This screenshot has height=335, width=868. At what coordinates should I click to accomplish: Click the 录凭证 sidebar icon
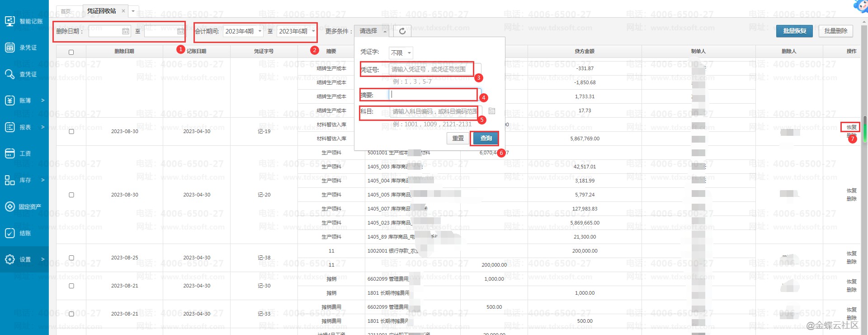[x=10, y=48]
